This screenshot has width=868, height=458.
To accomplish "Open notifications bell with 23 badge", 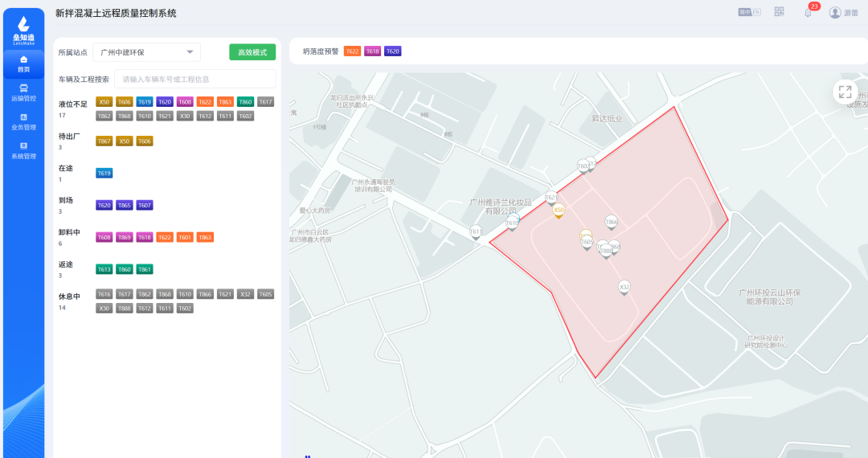I will pos(809,12).
